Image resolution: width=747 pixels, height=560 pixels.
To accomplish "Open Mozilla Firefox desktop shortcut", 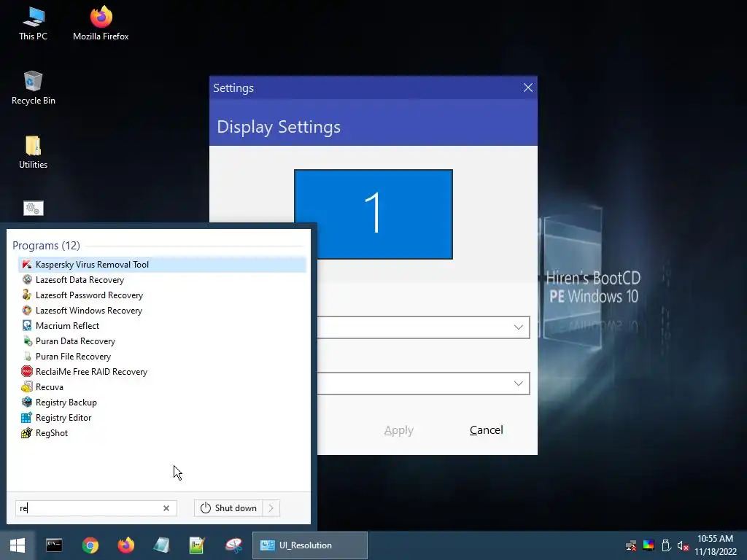I will (x=101, y=24).
